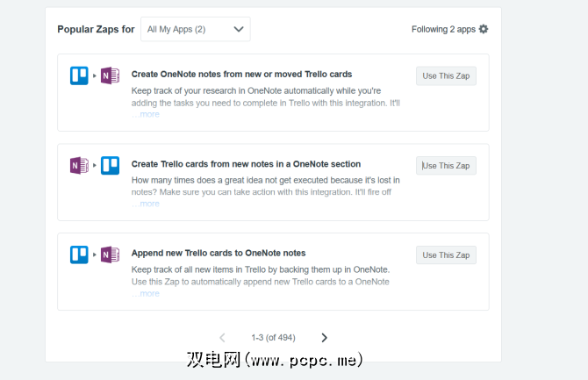Expand more text on first zap description
Viewport: 588px width, 380px height.
point(148,114)
